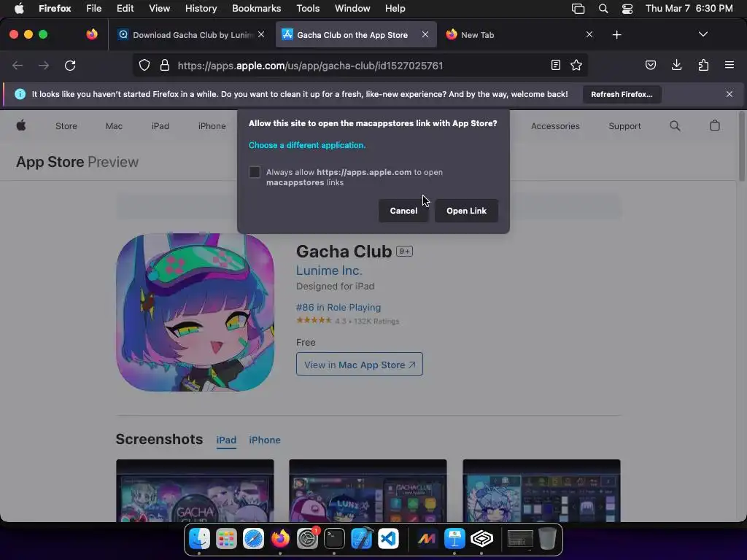Go back using the back arrow
Image resolution: width=747 pixels, height=560 pixels.
[18, 65]
